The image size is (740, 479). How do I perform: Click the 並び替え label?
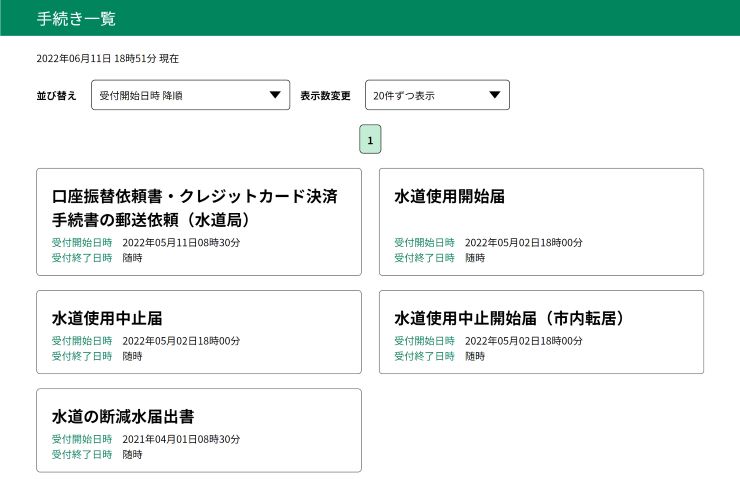56,95
